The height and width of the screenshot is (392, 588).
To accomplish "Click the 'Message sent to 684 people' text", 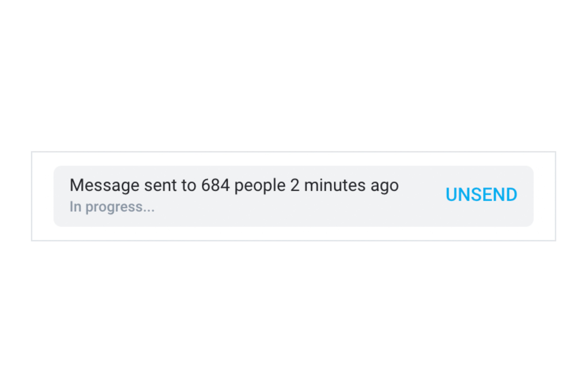I will coord(178,185).
